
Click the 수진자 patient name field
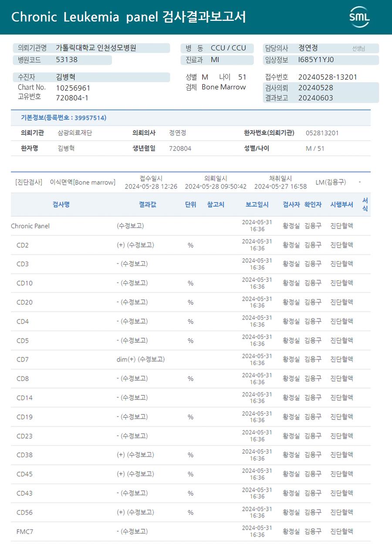[66, 77]
